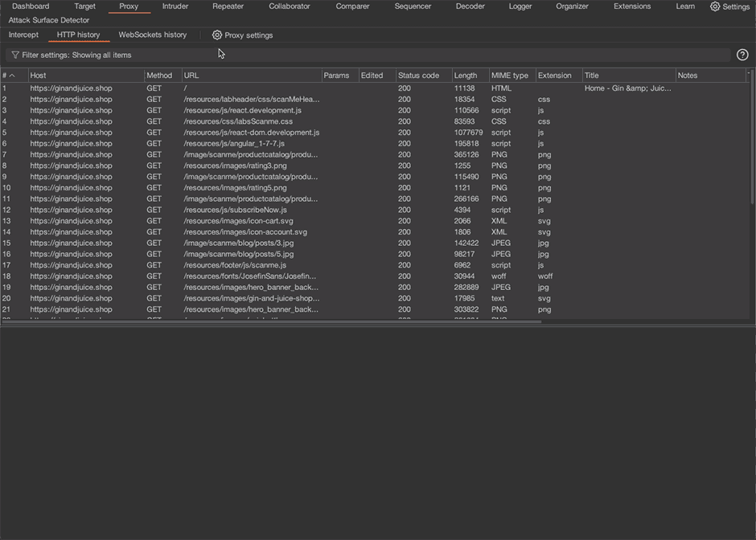The height and width of the screenshot is (540, 756).
Task: Switch to the Intruder tab
Action: [x=175, y=6]
